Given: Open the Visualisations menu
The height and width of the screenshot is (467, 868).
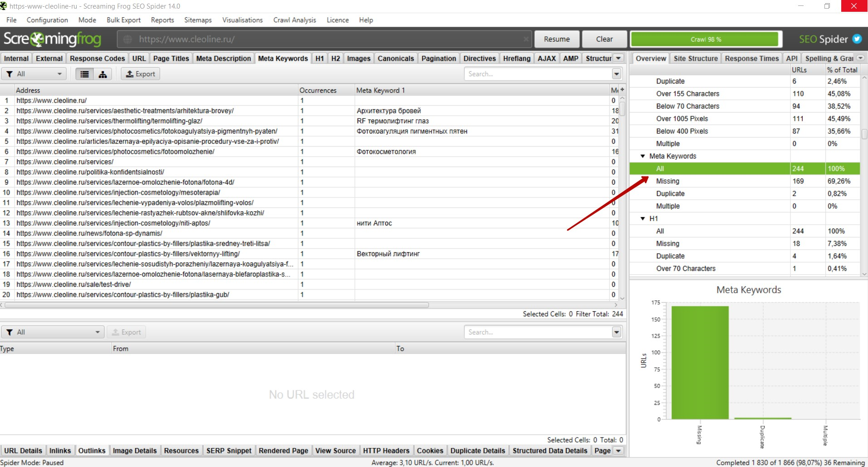Looking at the screenshot, I should coord(242,20).
